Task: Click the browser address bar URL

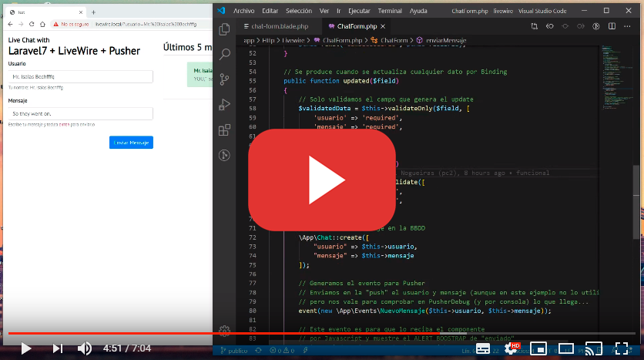Action: pyautogui.click(x=146, y=24)
